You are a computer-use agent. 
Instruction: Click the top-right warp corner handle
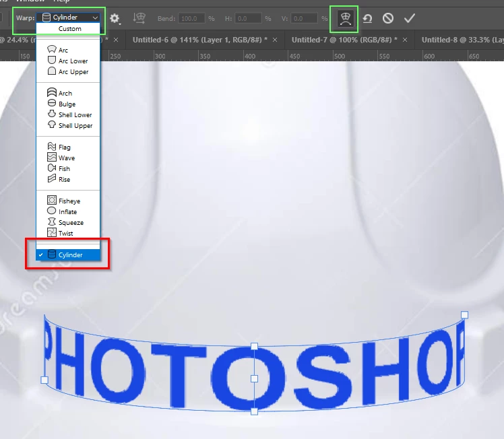pyautogui.click(x=464, y=314)
